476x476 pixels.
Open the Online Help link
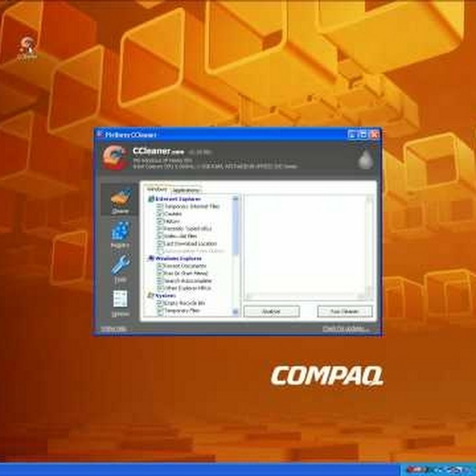tap(114, 329)
